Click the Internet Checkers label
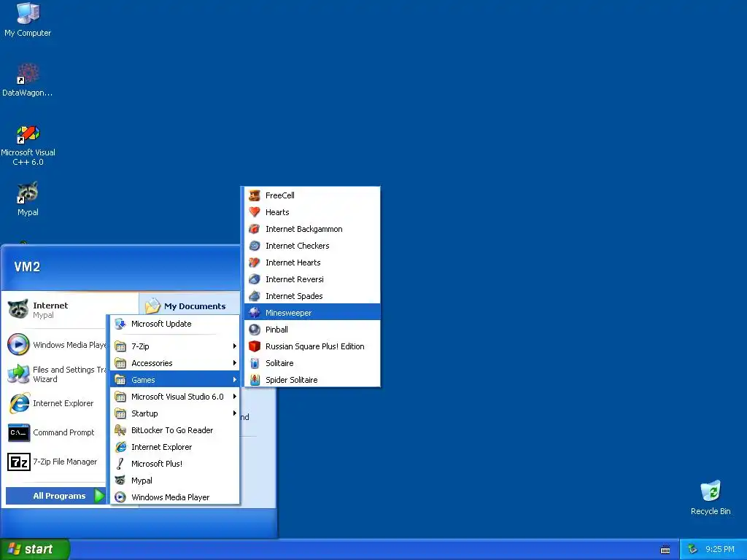 [x=298, y=246]
